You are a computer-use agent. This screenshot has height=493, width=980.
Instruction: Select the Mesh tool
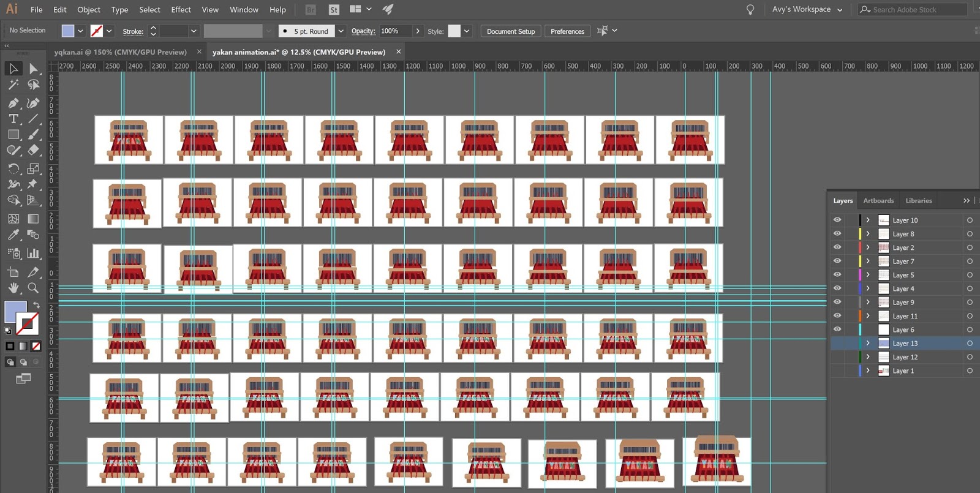tap(13, 219)
